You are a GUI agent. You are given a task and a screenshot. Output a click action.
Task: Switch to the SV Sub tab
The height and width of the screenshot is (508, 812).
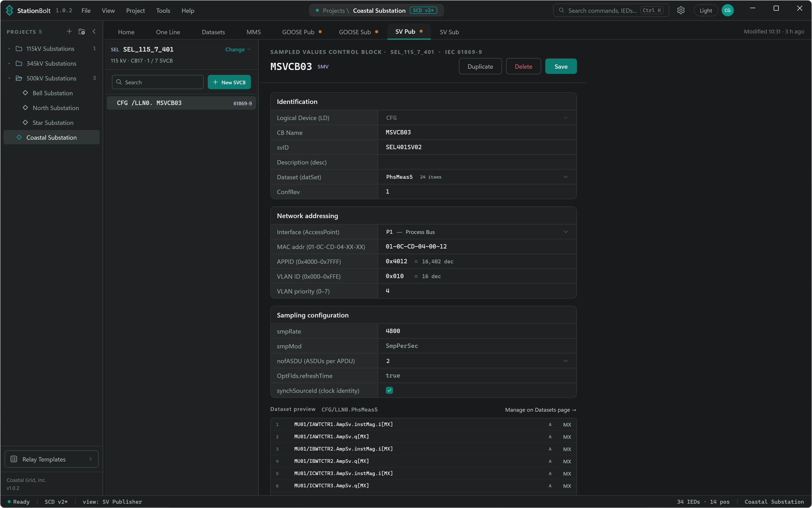tap(449, 32)
